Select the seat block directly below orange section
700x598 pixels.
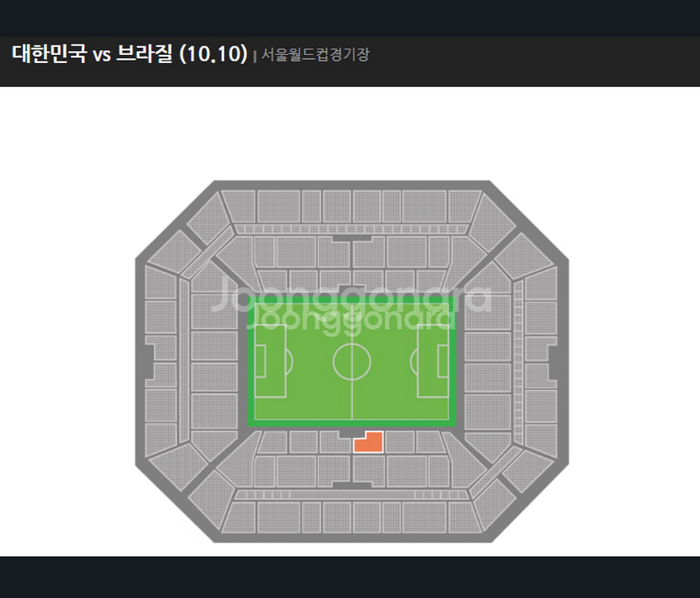coord(368,470)
